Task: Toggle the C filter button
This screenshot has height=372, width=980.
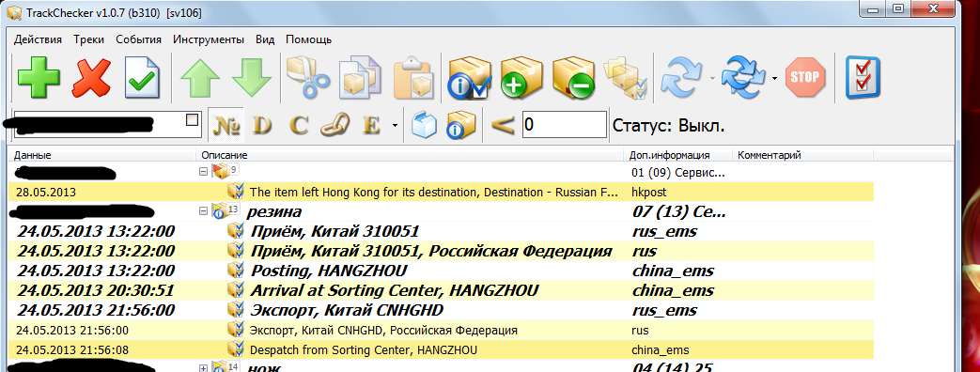Action: point(299,125)
